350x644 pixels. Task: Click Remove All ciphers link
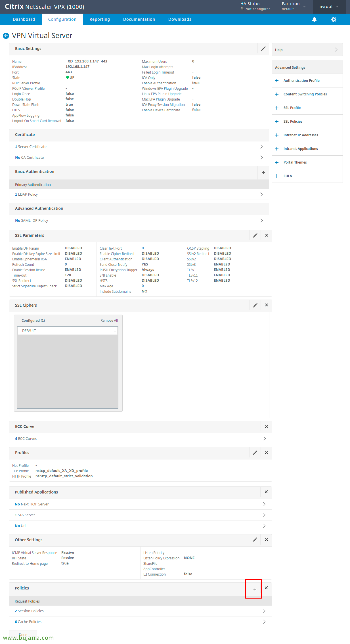[x=109, y=321]
